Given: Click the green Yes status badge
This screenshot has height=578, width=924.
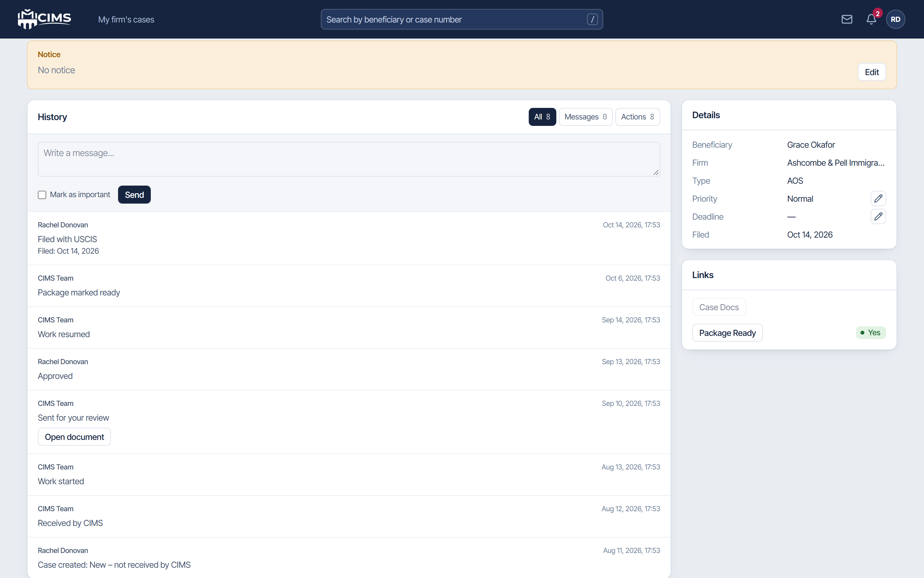Looking at the screenshot, I should pyautogui.click(x=870, y=333).
